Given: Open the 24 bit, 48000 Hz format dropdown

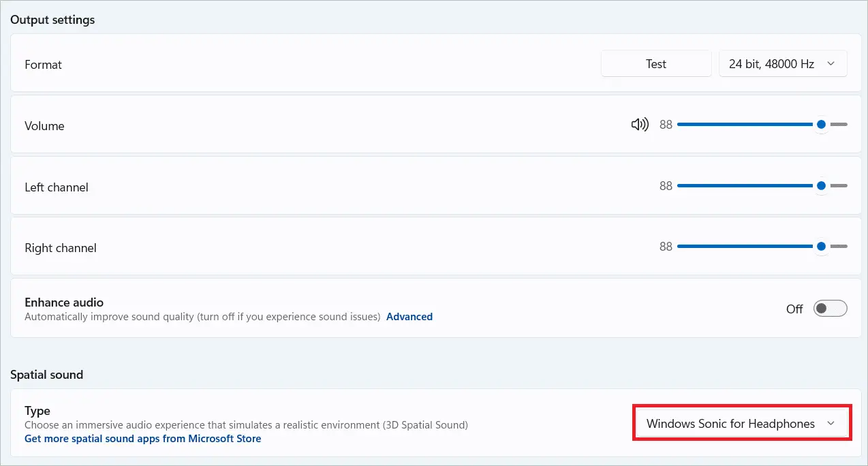Looking at the screenshot, I should tap(782, 64).
